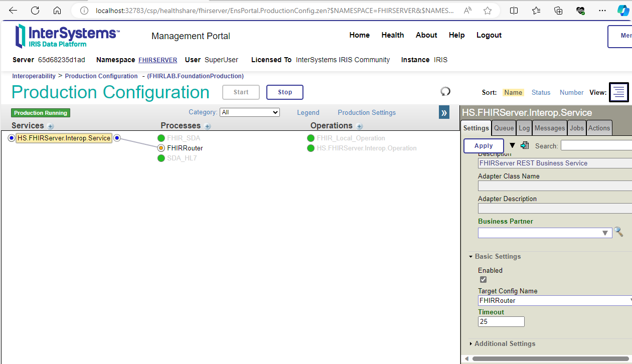The height and width of the screenshot is (364, 632).
Task: Open the Production Settings link
Action: click(x=367, y=112)
